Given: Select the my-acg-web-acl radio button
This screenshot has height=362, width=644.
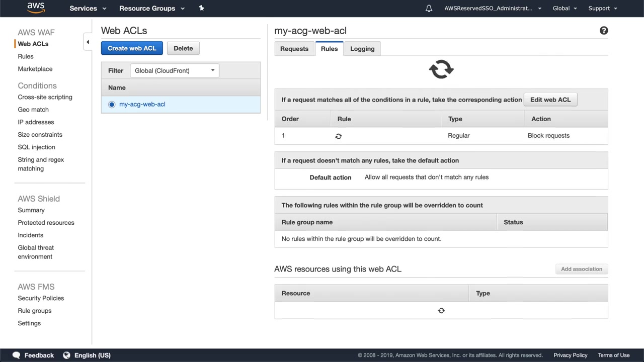Looking at the screenshot, I should point(112,105).
